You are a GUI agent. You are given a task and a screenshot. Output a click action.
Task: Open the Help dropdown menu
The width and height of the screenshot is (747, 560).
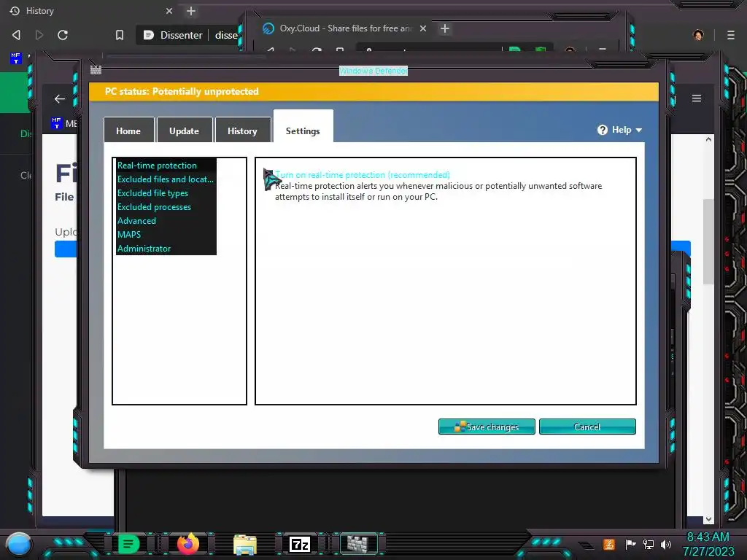coord(620,130)
